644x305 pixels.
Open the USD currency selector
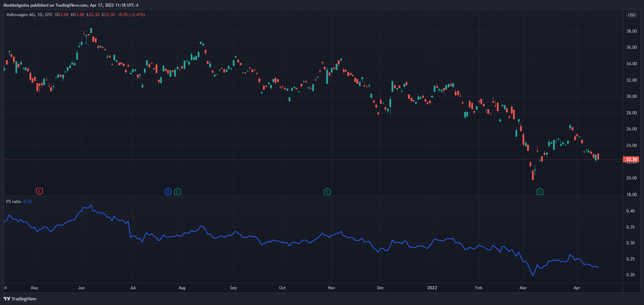click(x=632, y=15)
